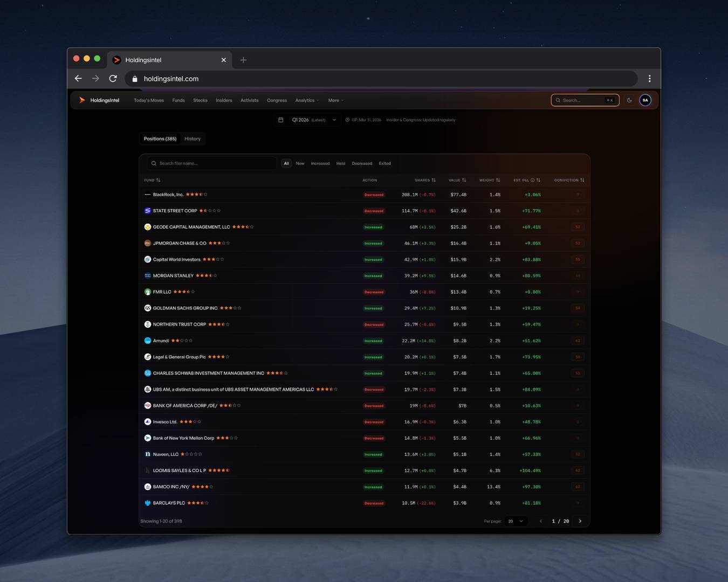Screen dimensions: 728x582
Task: Open the Insiders nav item
Action: click(x=224, y=100)
